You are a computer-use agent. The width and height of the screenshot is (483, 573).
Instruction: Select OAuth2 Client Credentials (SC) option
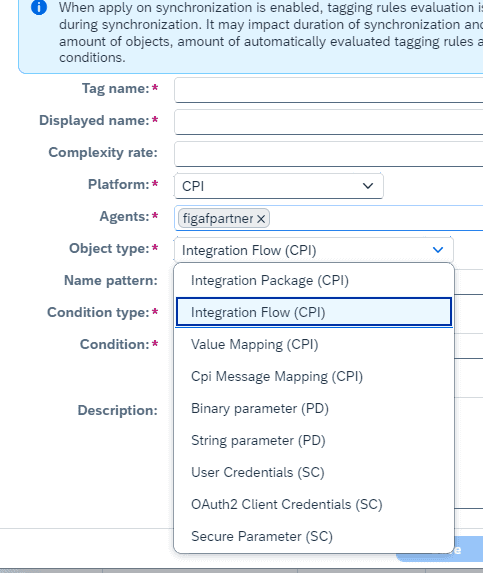click(314, 504)
